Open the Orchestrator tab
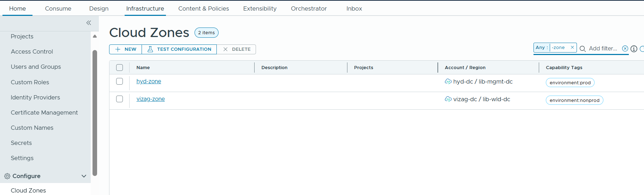This screenshot has width=644, height=195. [x=309, y=8]
